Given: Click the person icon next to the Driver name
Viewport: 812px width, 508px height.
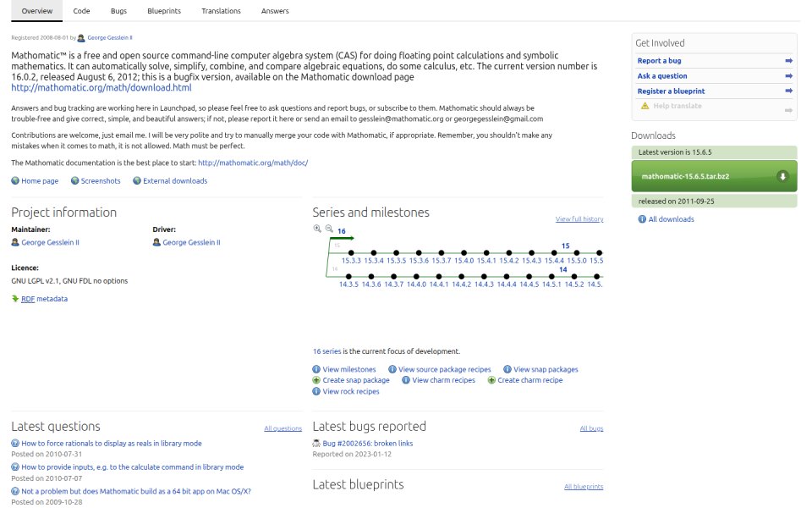Looking at the screenshot, I should (156, 242).
